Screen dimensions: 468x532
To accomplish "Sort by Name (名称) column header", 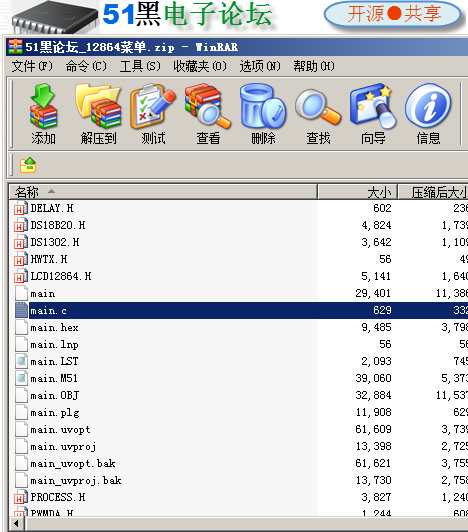I will click(163, 192).
